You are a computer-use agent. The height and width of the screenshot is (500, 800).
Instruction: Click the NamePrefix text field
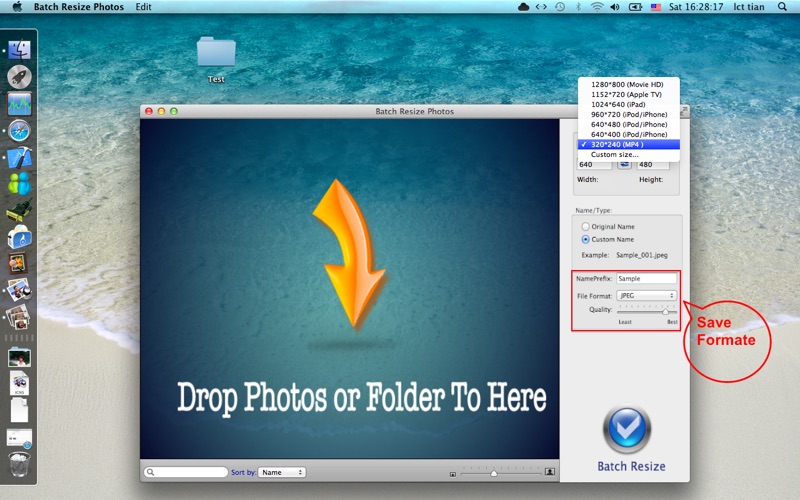[646, 279]
